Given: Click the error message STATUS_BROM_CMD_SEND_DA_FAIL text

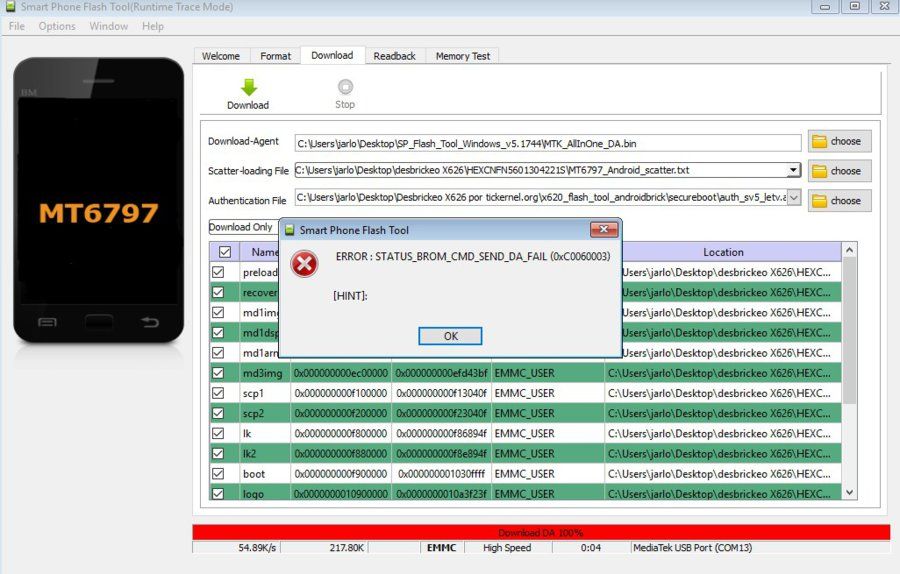Looking at the screenshot, I should (x=472, y=257).
